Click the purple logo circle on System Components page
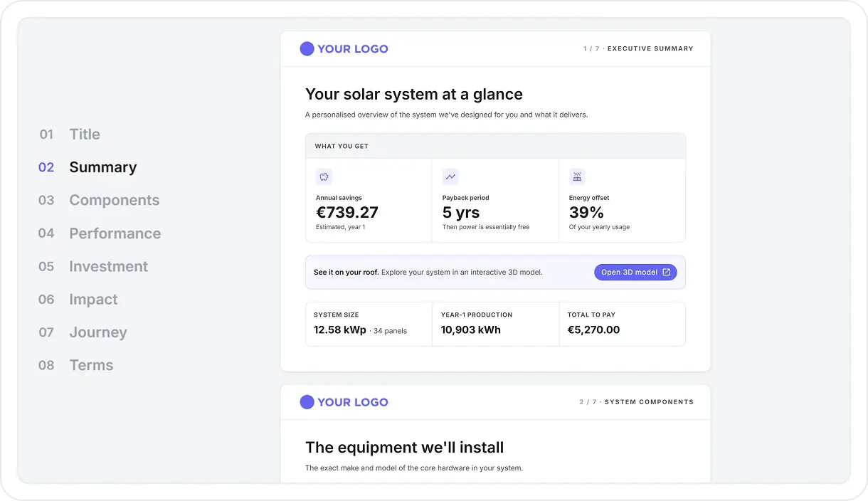This screenshot has width=868, height=501. [307, 402]
